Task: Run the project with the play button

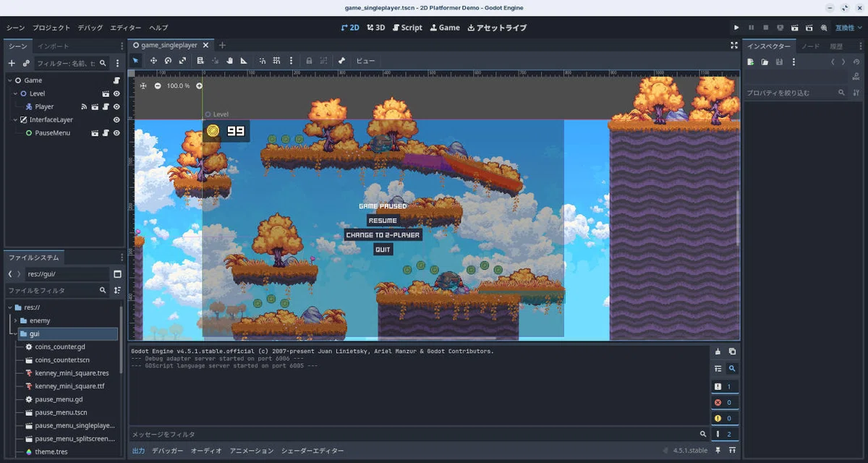Action: tap(736, 27)
